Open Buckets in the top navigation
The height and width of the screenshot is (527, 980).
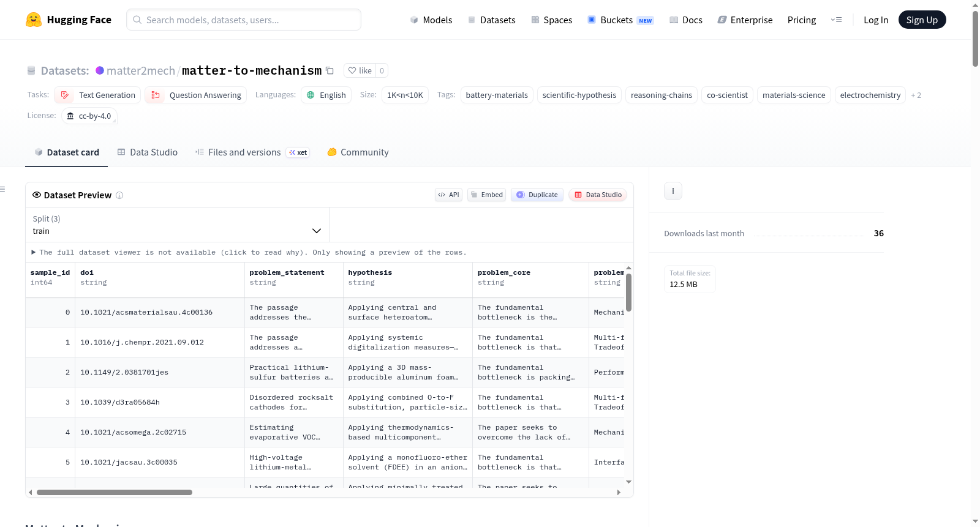(x=620, y=20)
